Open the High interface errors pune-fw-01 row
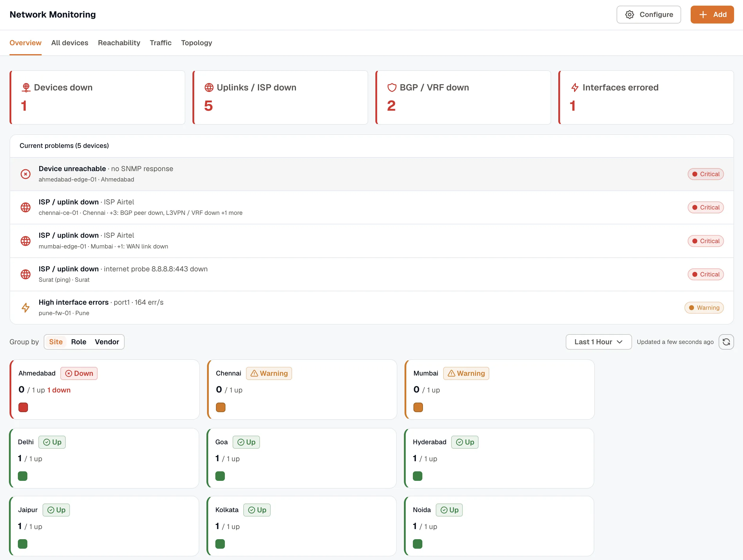The height and width of the screenshot is (560, 743). pos(371,307)
